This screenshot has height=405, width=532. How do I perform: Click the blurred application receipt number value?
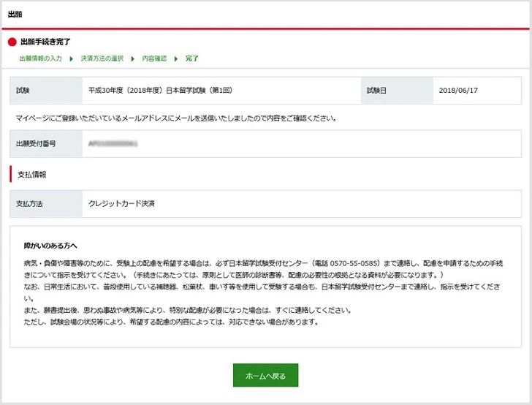click(113, 143)
